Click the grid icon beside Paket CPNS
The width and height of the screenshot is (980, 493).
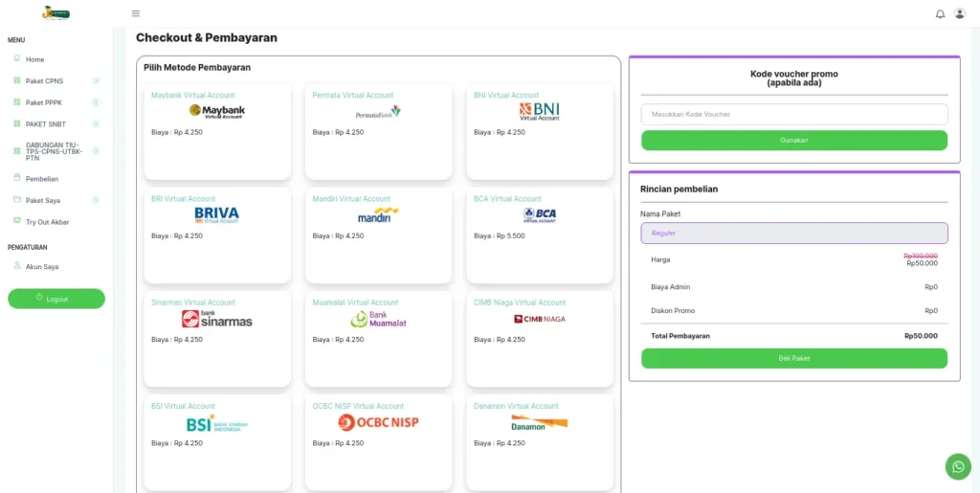click(x=17, y=80)
